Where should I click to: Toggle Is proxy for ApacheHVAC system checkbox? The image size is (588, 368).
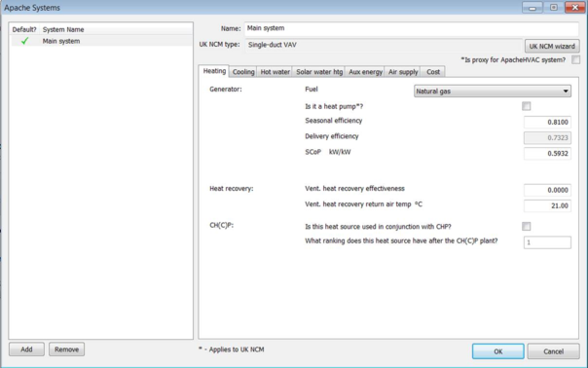tap(575, 59)
